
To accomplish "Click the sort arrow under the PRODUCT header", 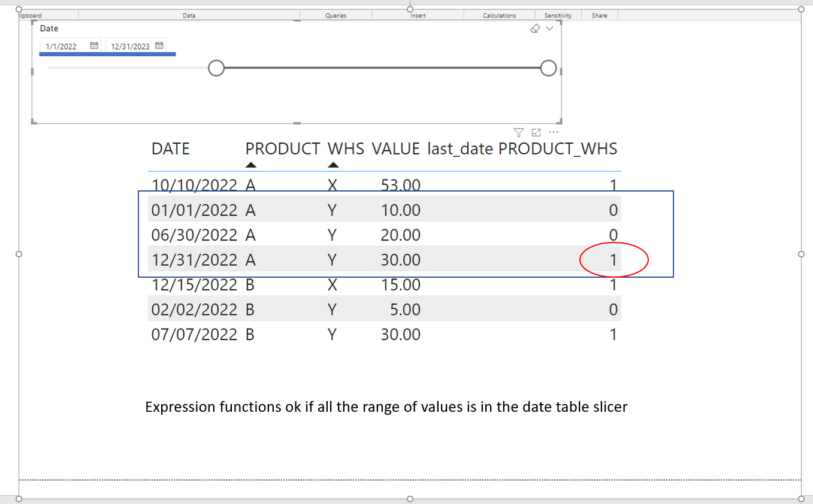I will 252,165.
